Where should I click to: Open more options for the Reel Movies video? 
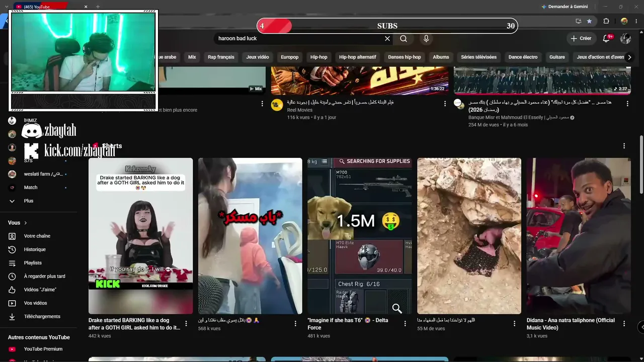tap(445, 104)
